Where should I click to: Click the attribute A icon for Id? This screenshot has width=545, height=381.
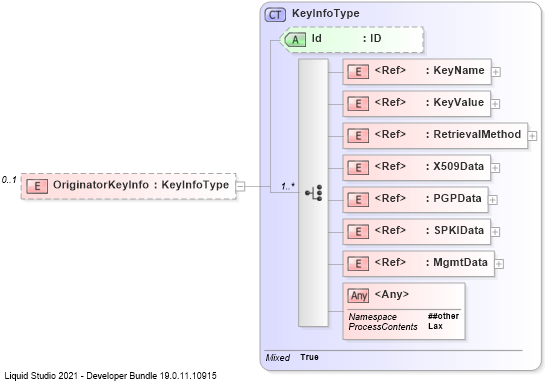click(295, 40)
